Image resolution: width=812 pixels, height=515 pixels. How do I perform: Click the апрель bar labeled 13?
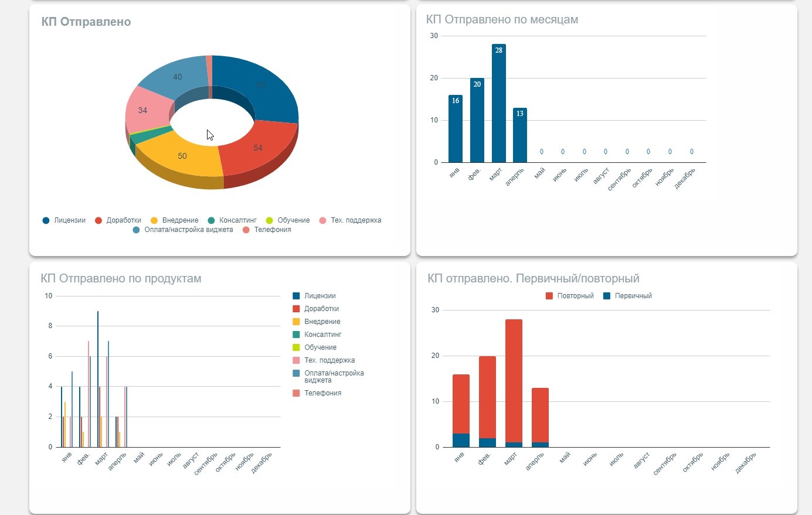point(520,135)
